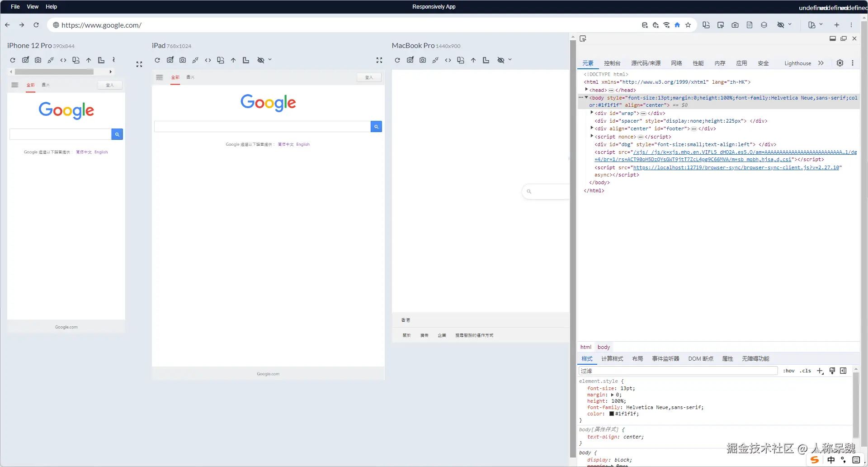Toggle the global vision simulation eye icon
The image size is (868, 467).
click(x=780, y=25)
